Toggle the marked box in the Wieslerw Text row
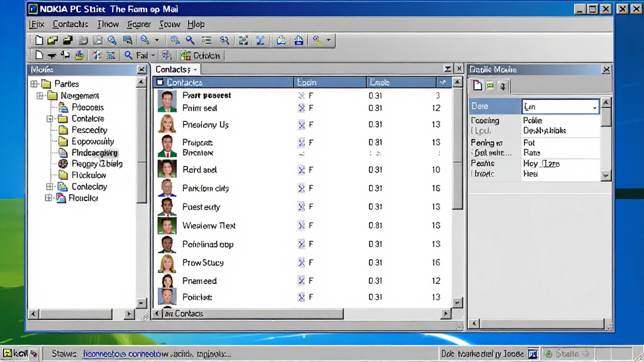 [301, 226]
